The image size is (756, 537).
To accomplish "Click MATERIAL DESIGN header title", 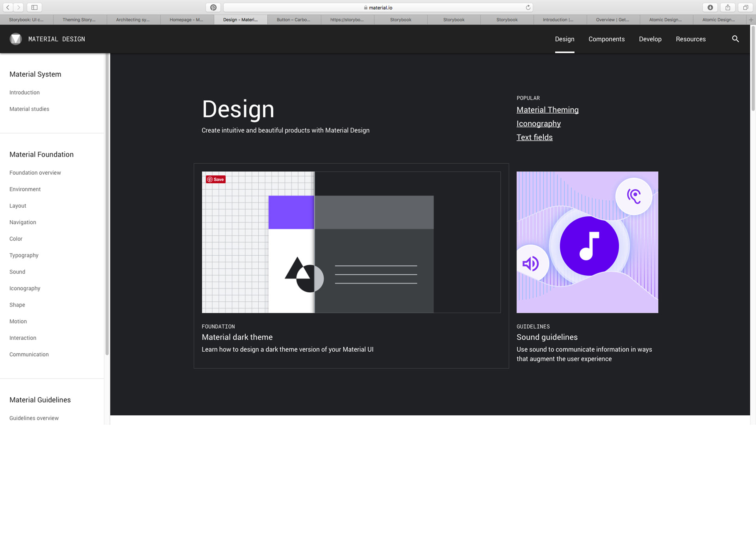I will (x=57, y=39).
